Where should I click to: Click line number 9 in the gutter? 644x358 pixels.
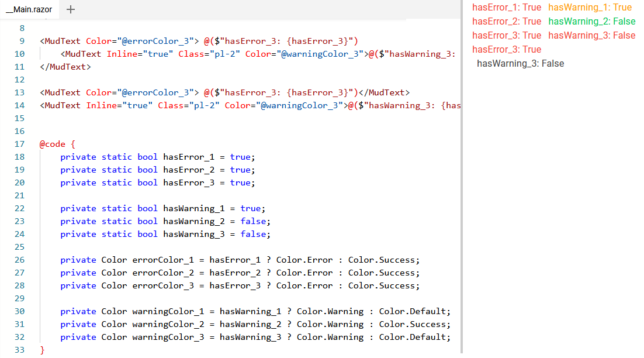[x=22, y=41]
